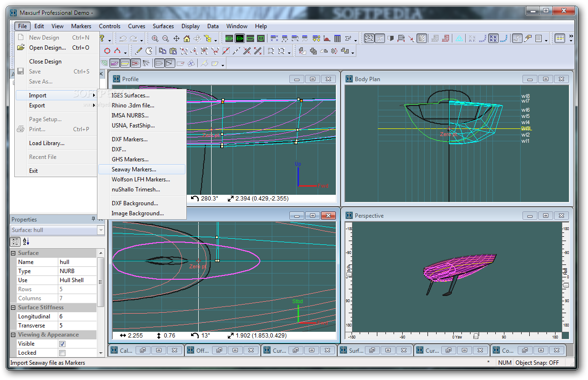Click the Zoom In magnifier icon
The image size is (588, 380).
pyautogui.click(x=156, y=39)
